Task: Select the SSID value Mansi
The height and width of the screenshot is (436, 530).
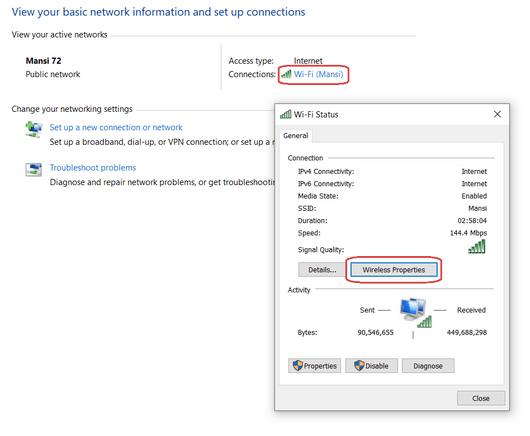Action: tap(478, 208)
